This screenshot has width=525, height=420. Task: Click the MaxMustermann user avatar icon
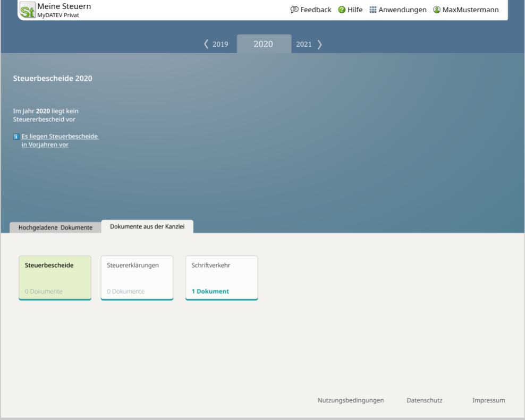coord(437,10)
